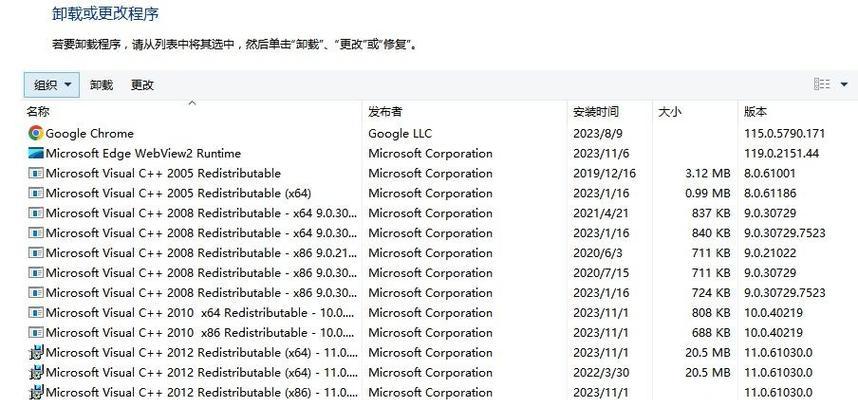Click the icon of the 3.12 MB Visual C++ 2005 entry
858x400 pixels.
tap(36, 173)
